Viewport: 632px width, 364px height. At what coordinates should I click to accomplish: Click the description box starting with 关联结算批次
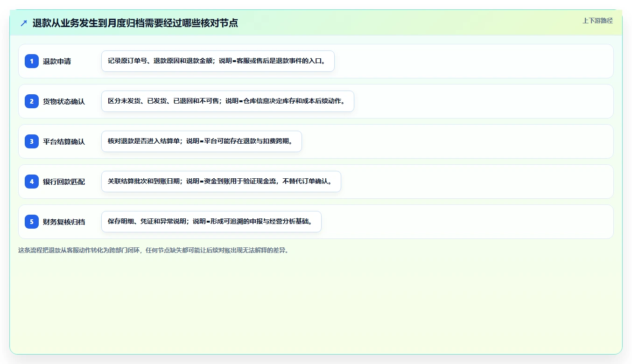[221, 182]
